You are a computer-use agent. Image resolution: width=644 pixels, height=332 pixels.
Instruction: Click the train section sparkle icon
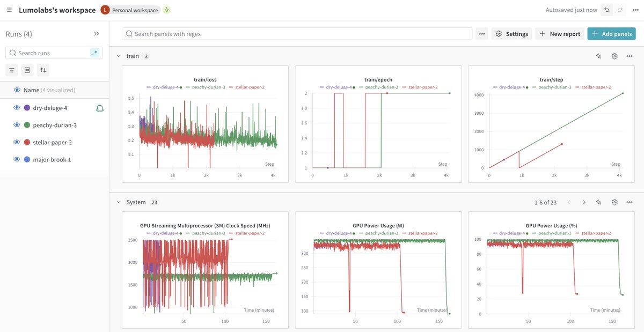[x=598, y=56]
